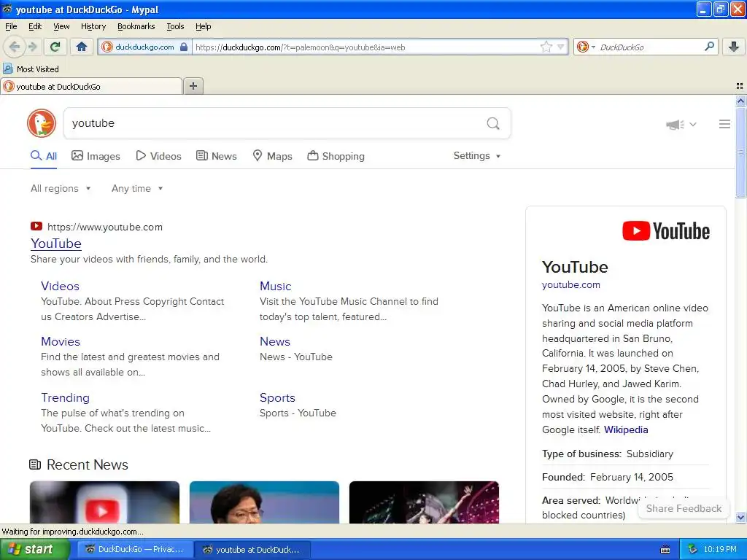Screen dimensions: 747x560
Task: Switch to the News results tab
Action: (217, 156)
